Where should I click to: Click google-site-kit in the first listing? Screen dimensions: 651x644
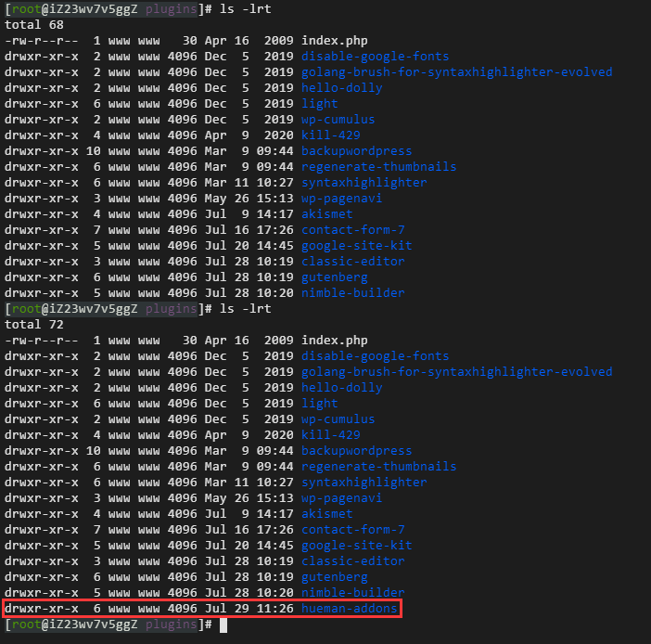356,246
